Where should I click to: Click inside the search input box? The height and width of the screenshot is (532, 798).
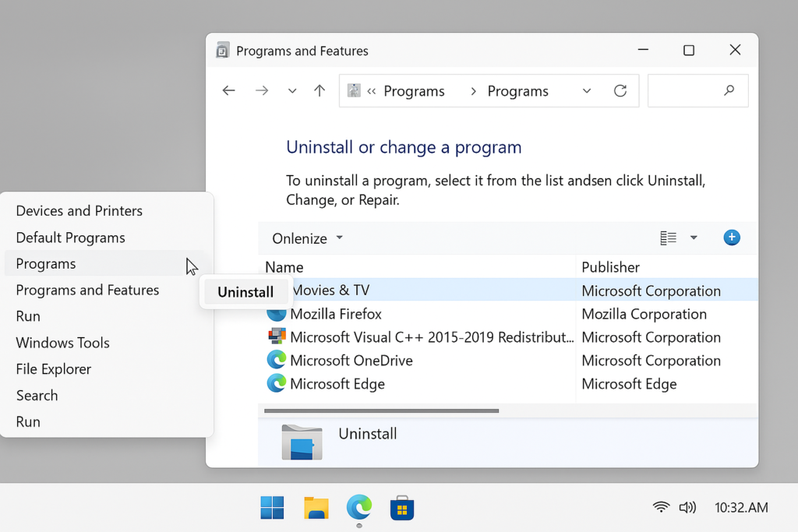697,90
